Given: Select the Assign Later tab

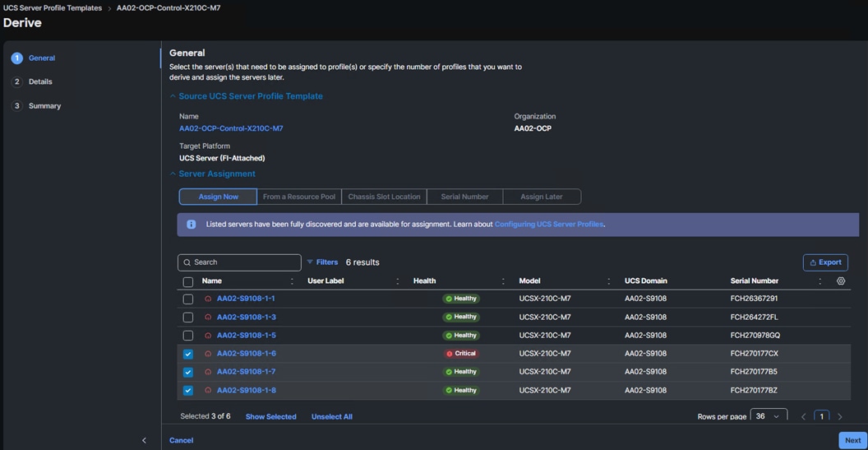Looking at the screenshot, I should point(542,197).
